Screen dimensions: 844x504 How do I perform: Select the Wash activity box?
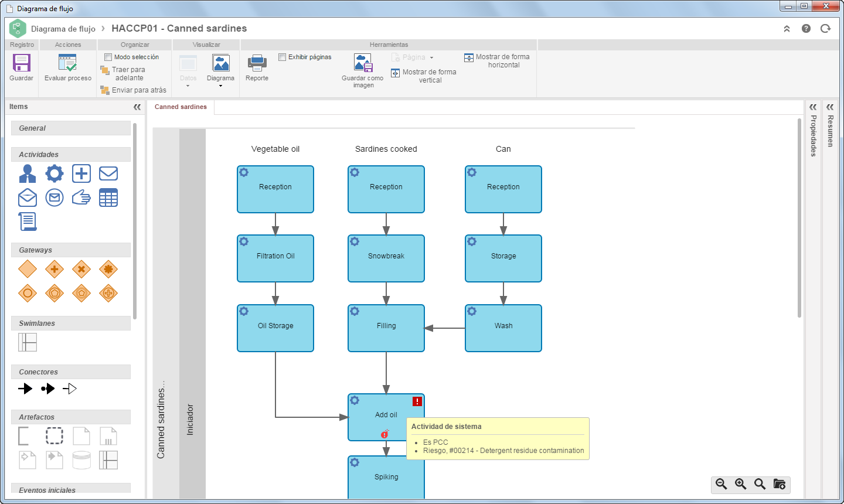pyautogui.click(x=503, y=328)
